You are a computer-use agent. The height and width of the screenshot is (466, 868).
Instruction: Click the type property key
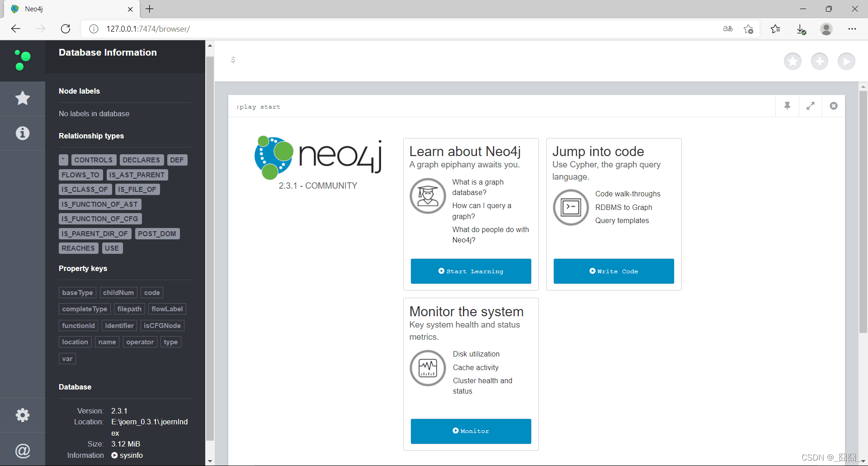tap(171, 342)
